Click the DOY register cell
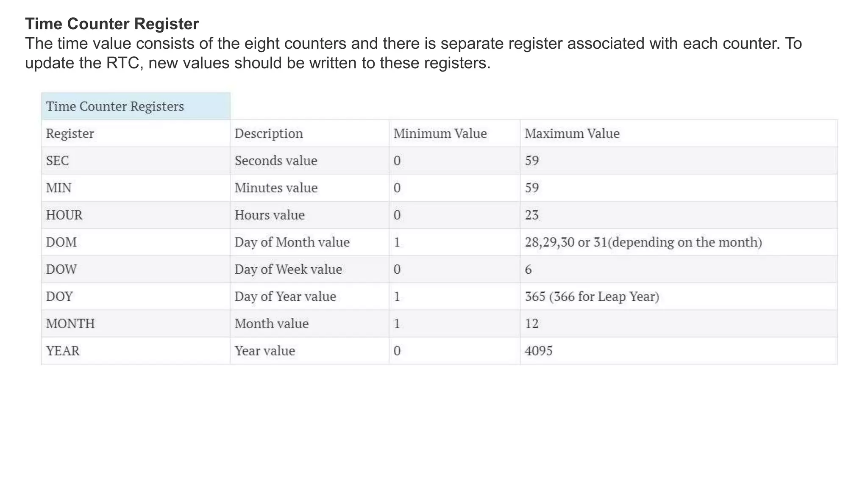The image size is (868, 488). 59,297
